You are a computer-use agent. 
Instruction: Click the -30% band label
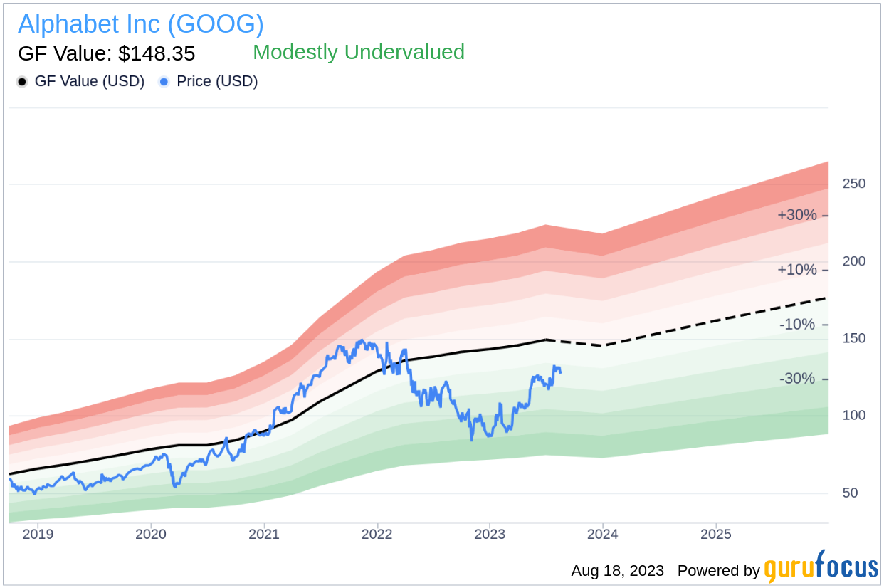tap(797, 379)
